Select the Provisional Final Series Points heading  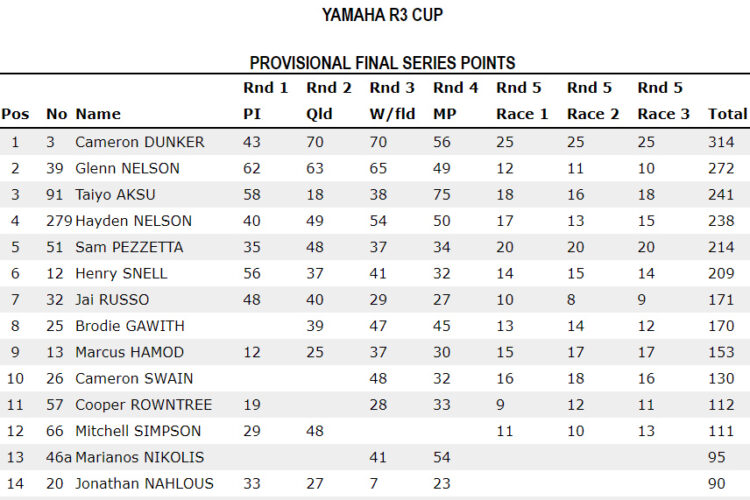pos(382,63)
